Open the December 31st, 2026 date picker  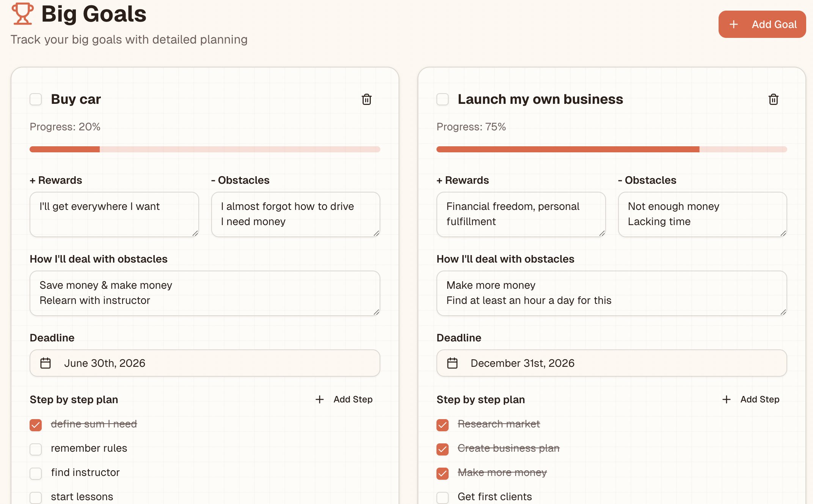tap(611, 363)
